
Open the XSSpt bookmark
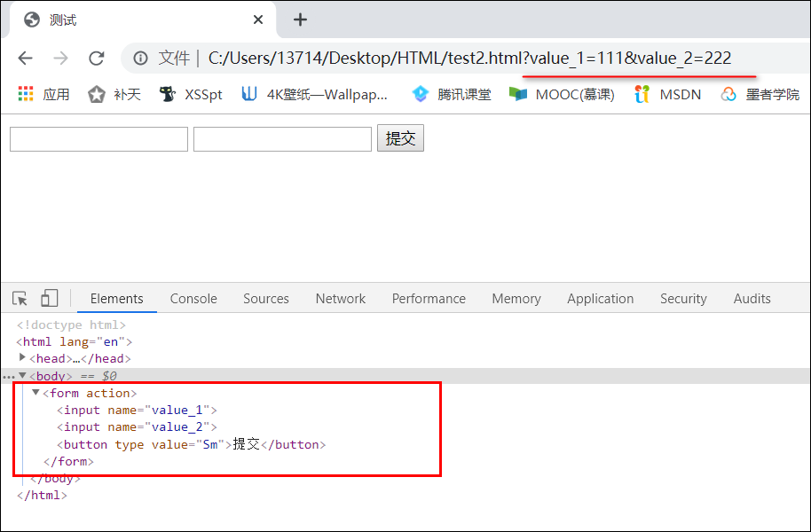tap(191, 94)
